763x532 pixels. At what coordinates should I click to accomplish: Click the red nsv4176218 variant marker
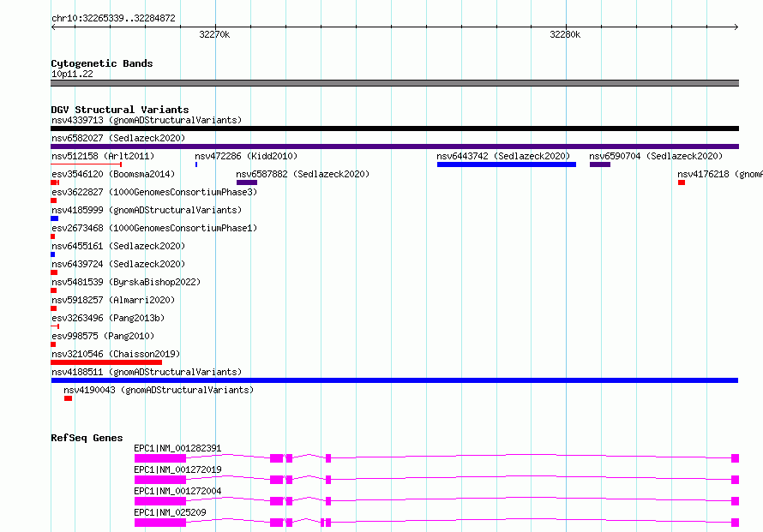pyautogui.click(x=682, y=182)
